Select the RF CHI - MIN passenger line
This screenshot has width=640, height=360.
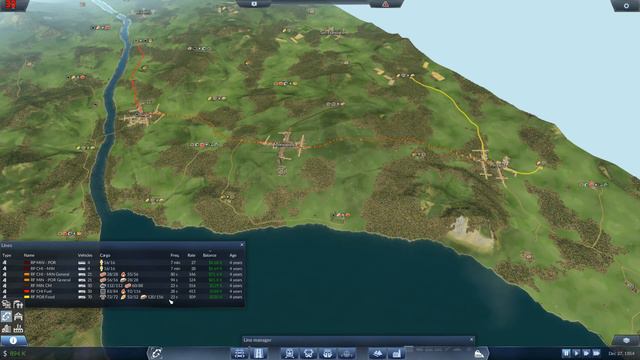pyautogui.click(x=122, y=269)
